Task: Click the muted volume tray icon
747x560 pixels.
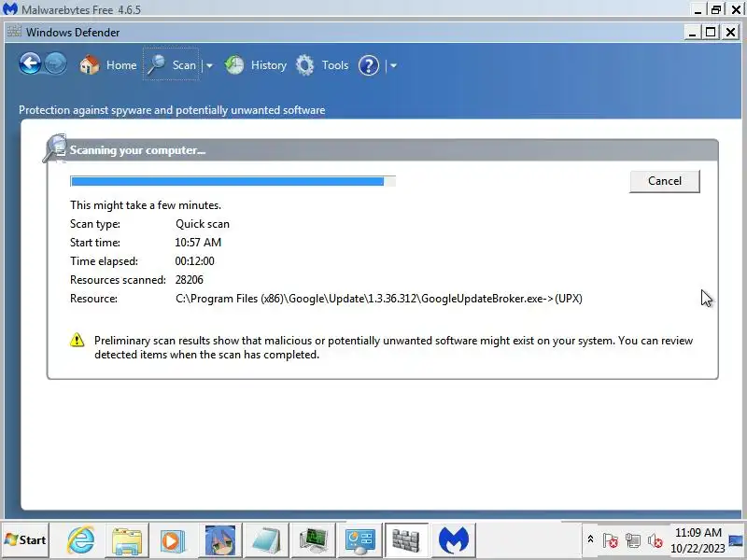Action: (x=655, y=540)
